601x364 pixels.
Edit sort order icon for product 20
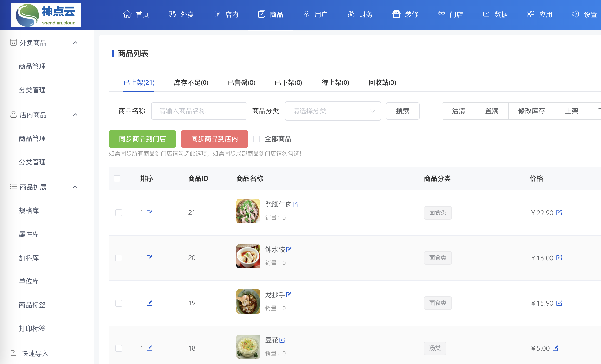coord(149,258)
